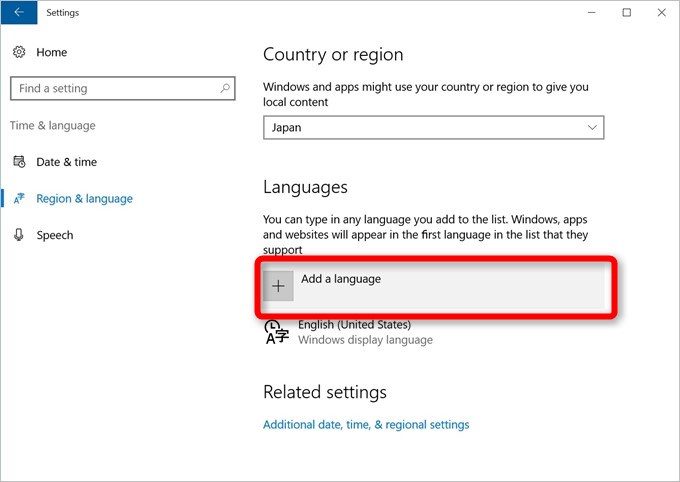Click the Add a language button label

(x=341, y=279)
